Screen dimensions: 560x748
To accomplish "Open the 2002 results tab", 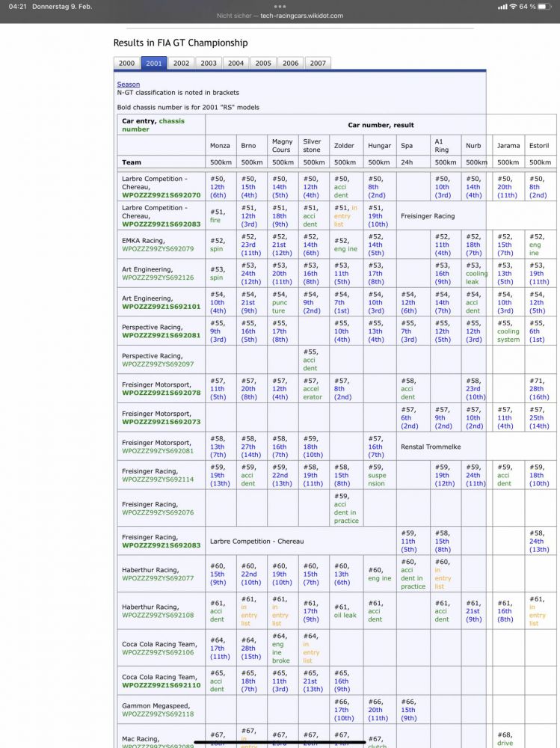I will pos(181,64).
